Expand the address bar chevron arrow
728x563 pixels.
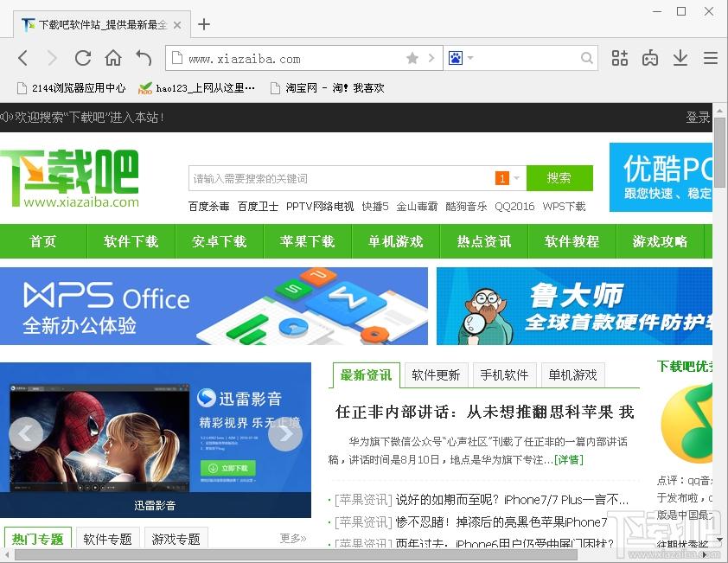[x=431, y=58]
